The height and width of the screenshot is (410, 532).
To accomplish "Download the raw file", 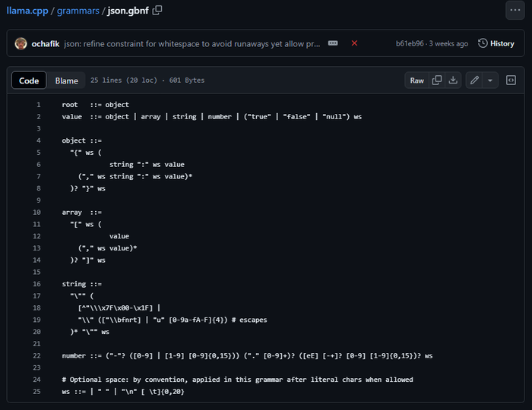I will [453, 80].
